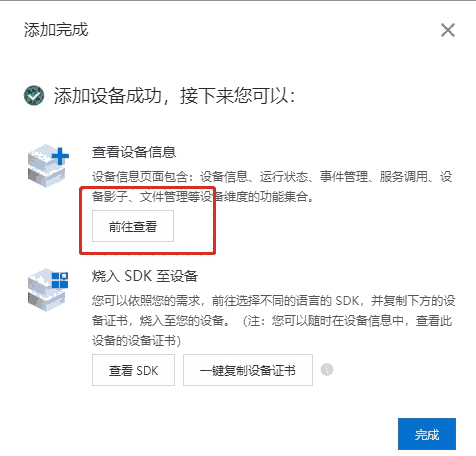Select the 烧入 SDK 至设备 section heading

(x=145, y=276)
